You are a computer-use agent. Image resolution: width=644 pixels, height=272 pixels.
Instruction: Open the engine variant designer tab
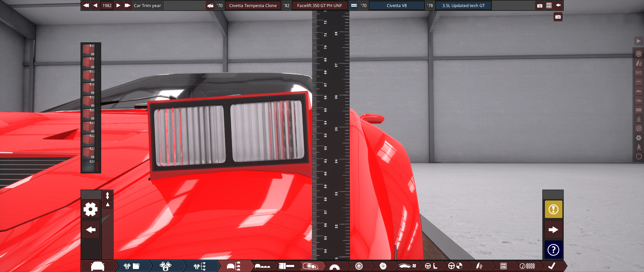click(x=165, y=266)
